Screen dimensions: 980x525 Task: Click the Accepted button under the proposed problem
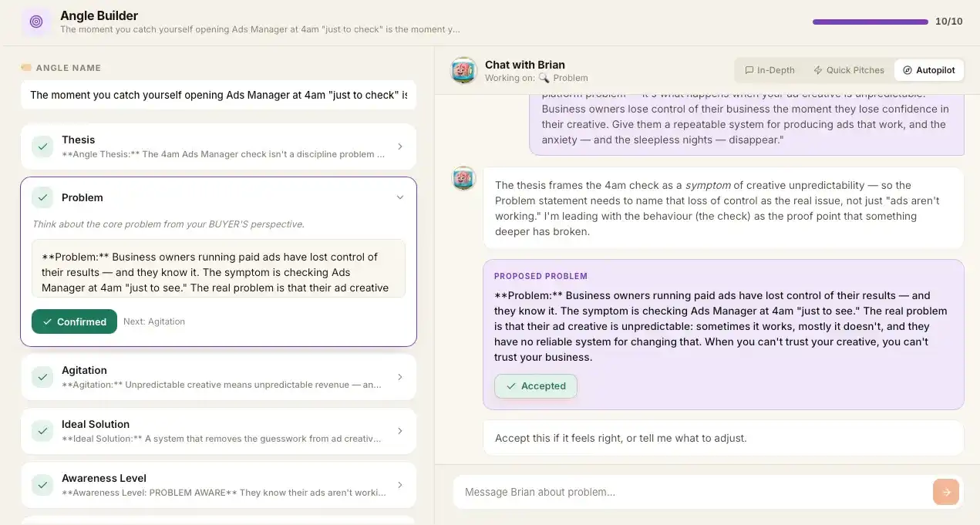536,386
